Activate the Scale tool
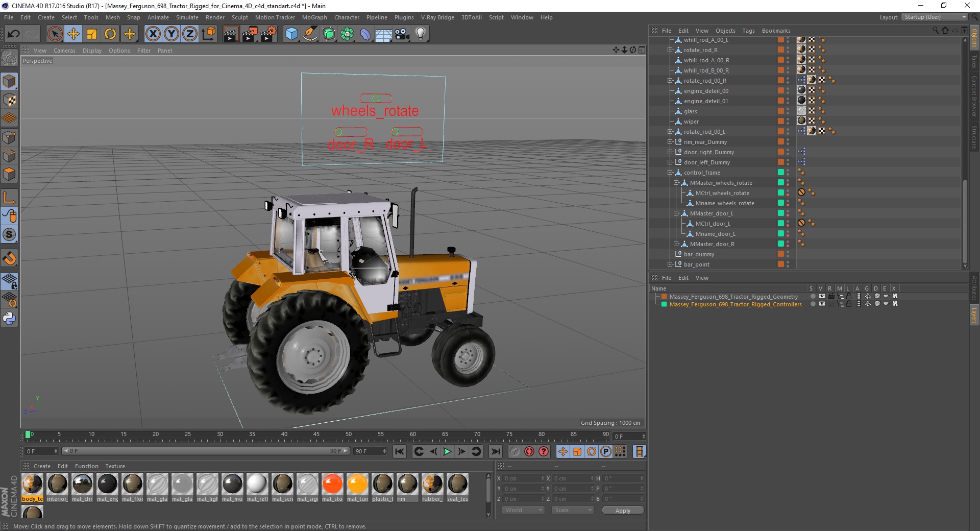 92,34
